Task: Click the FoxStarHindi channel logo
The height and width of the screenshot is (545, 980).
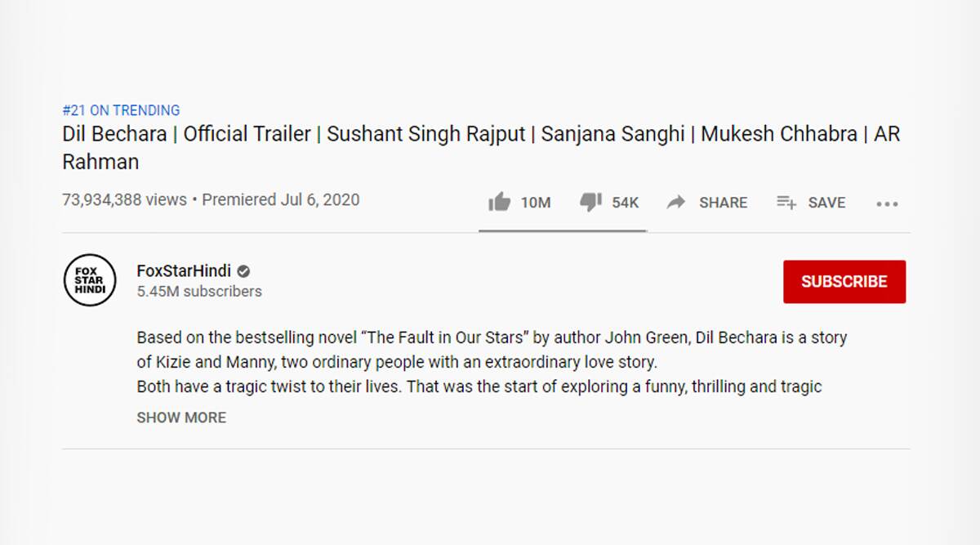Action: click(x=90, y=280)
